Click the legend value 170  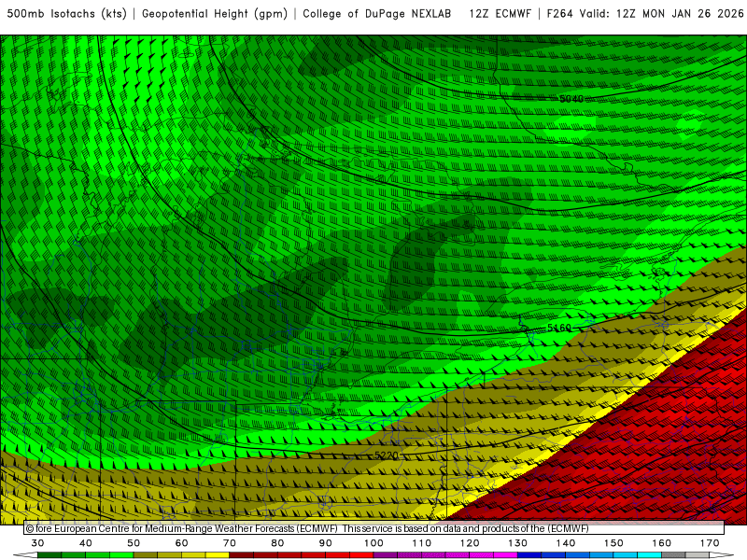click(x=710, y=543)
